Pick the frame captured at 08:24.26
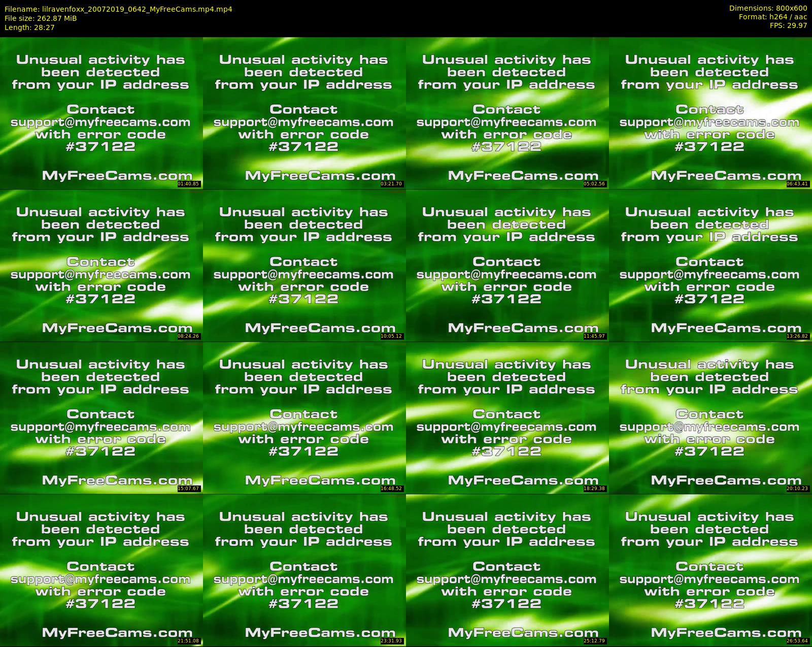The height and width of the screenshot is (647, 812). click(101, 265)
